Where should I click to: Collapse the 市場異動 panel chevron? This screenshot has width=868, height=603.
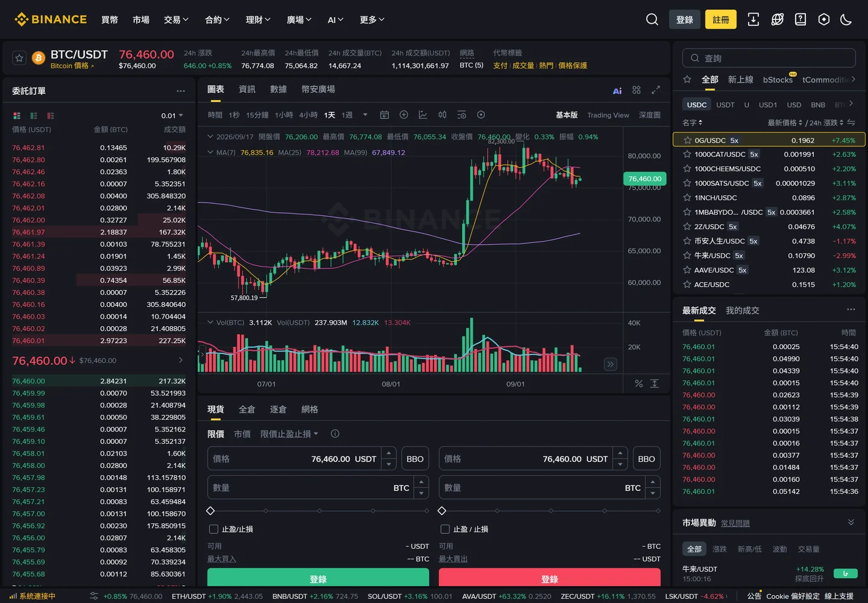[x=851, y=522]
